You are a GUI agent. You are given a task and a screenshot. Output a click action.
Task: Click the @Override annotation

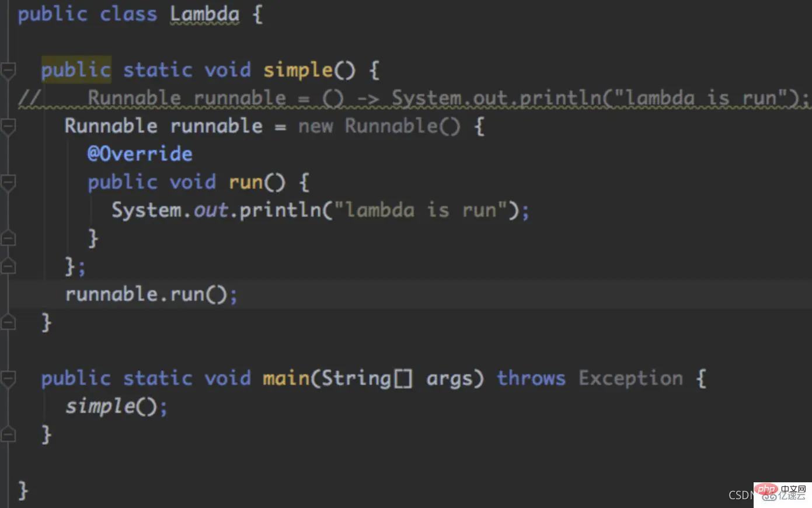140,153
